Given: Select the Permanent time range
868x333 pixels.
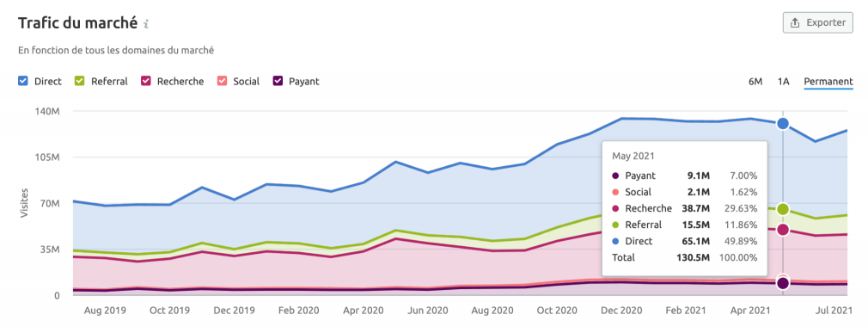Looking at the screenshot, I should (x=828, y=82).
